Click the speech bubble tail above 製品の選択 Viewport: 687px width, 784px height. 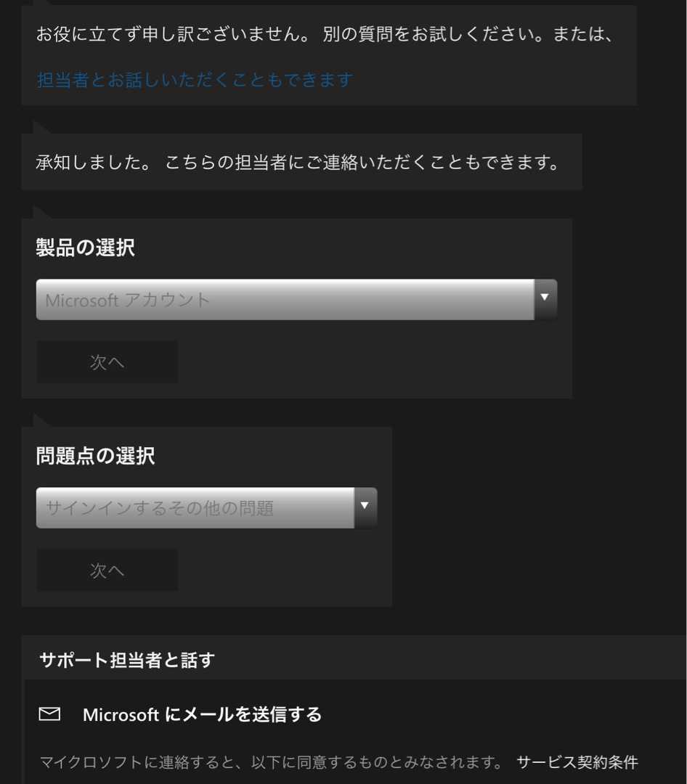[x=41, y=212]
